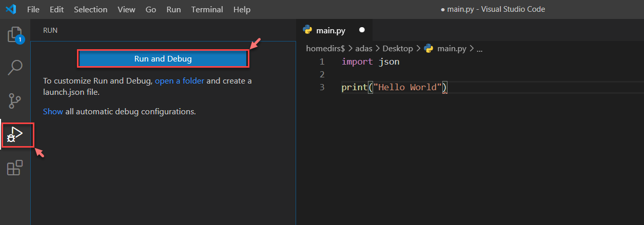Image resolution: width=644 pixels, height=225 pixels.
Task: Expand the Desktop breadcrumb segment
Action: coord(397,49)
